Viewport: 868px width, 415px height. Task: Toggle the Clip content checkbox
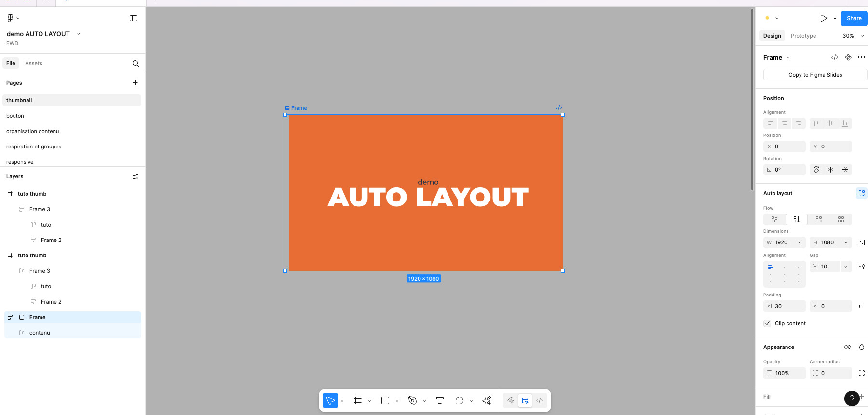pyautogui.click(x=767, y=323)
